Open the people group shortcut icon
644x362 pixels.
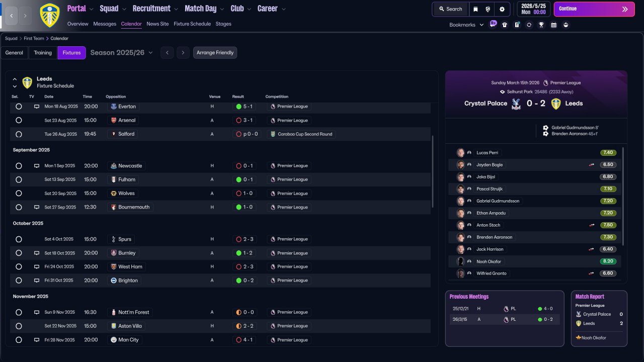pos(566,25)
